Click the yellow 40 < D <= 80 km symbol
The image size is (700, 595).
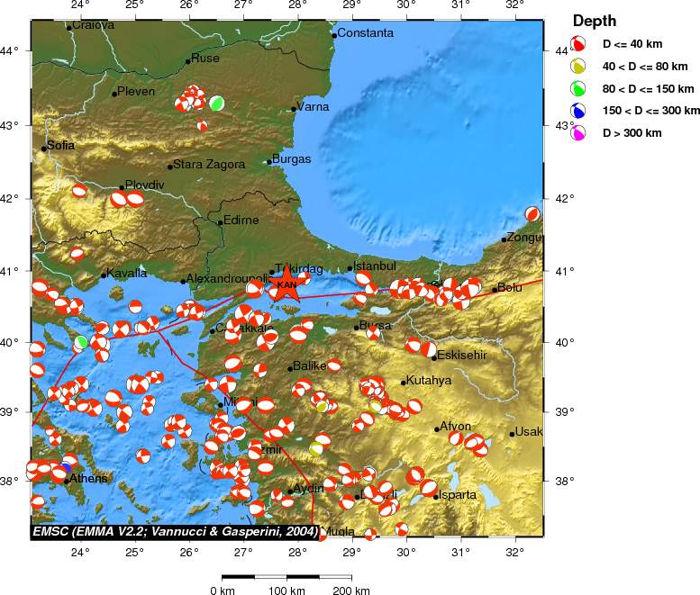point(578,66)
